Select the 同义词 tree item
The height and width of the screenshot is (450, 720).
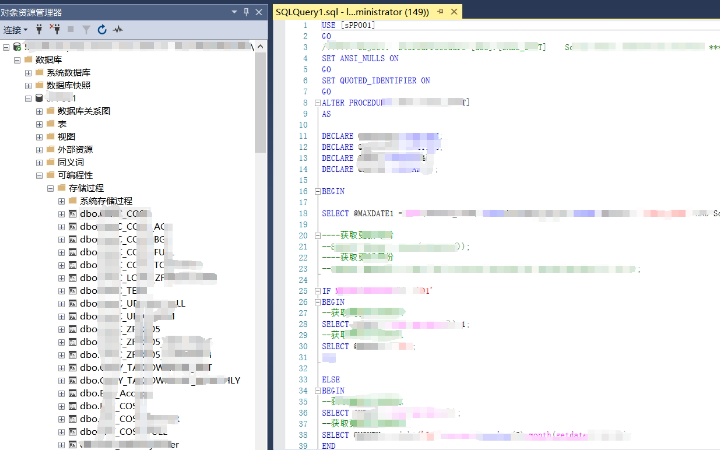click(x=71, y=163)
